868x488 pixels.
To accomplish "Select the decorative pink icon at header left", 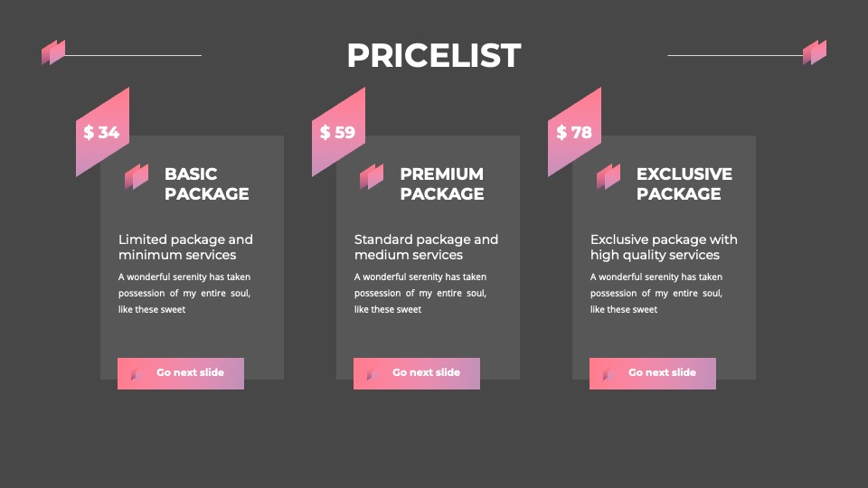I will (53, 52).
